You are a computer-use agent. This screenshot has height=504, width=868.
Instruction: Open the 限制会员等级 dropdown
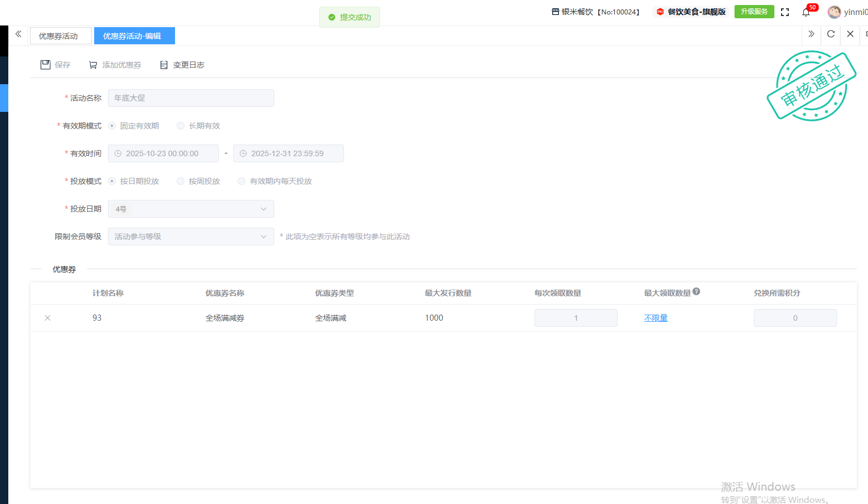(x=191, y=236)
